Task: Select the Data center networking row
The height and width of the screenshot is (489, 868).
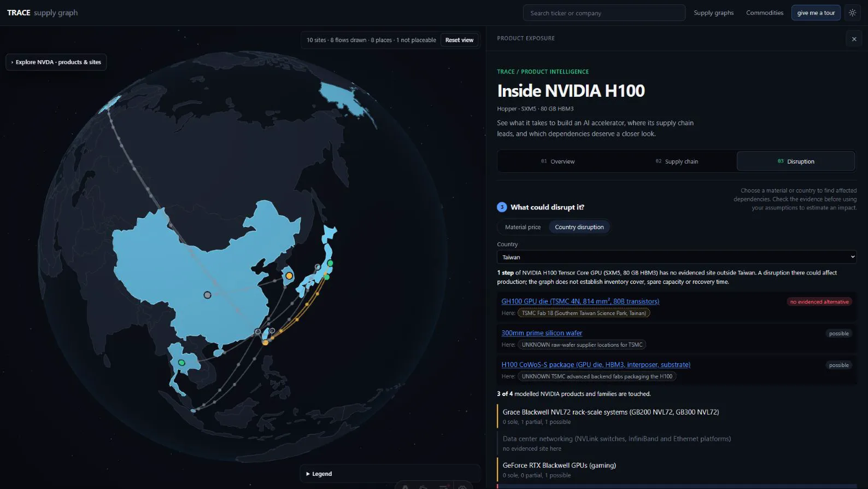Action: tap(677, 443)
